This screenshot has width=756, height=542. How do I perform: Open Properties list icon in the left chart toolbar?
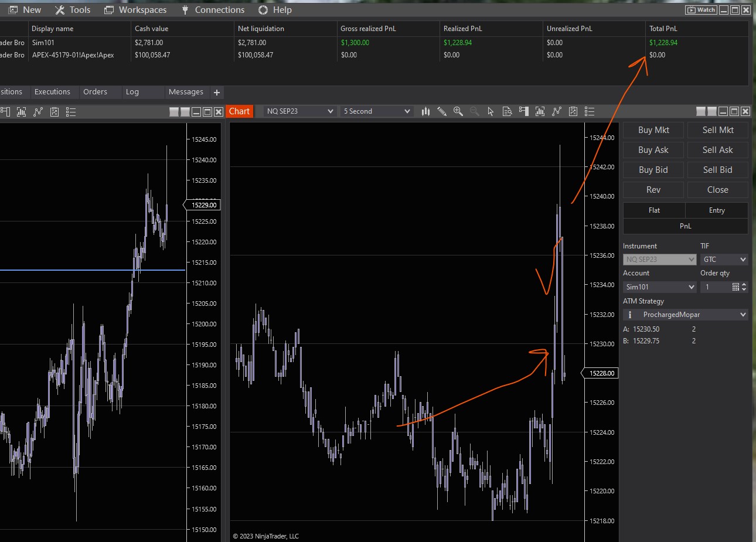71,112
